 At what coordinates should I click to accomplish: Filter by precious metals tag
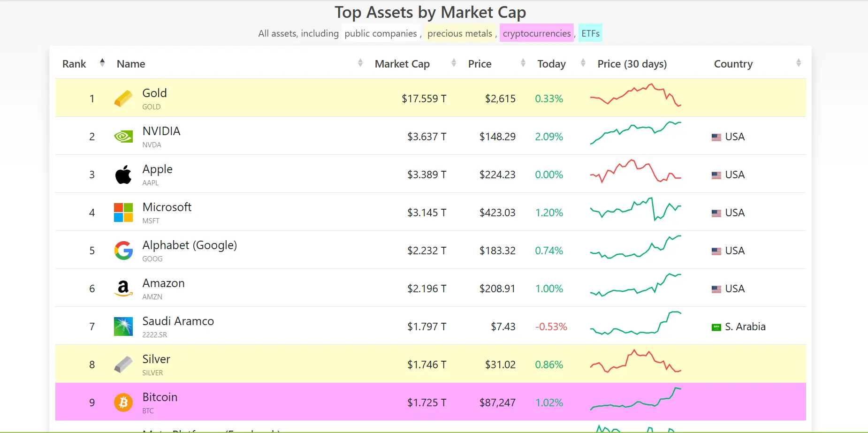coord(460,33)
